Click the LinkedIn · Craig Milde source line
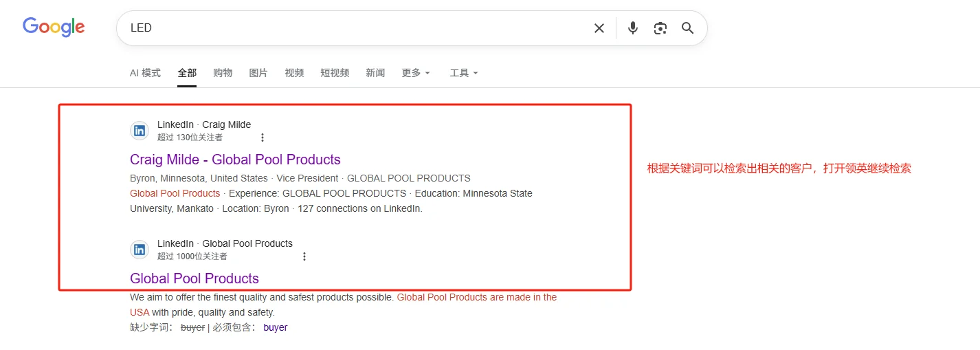This screenshot has height=350, width=980. point(204,124)
